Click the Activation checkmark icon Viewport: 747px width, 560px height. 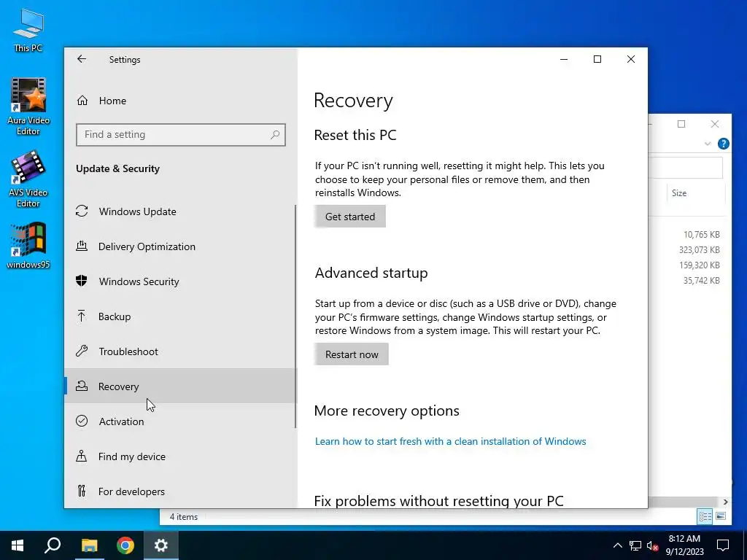coord(82,421)
